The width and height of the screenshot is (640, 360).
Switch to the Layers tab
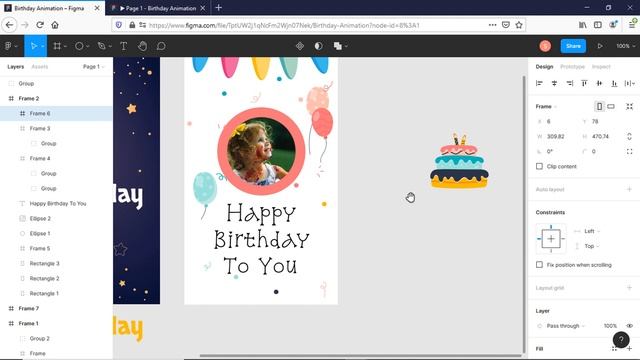[16, 67]
